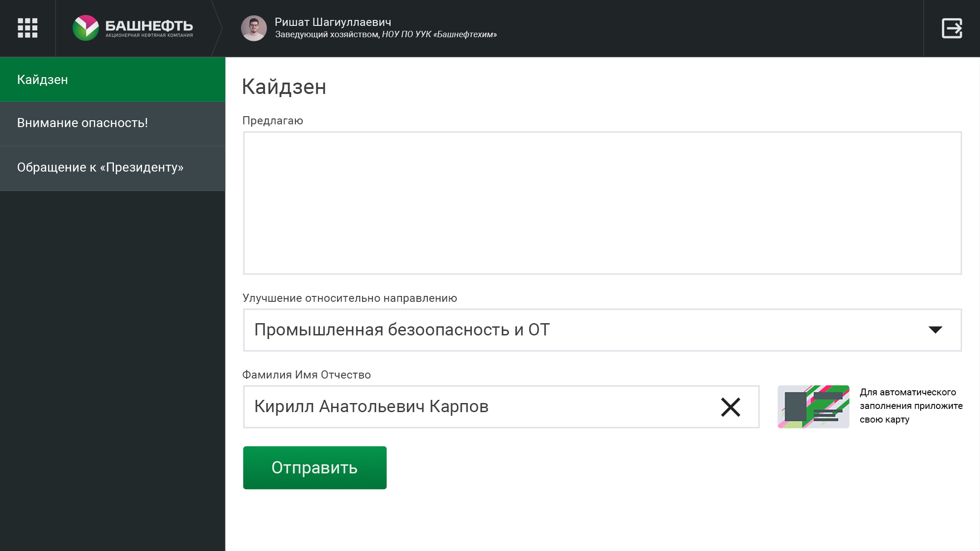Screen dimensions: 980x551
Task: Click the job title text under user name
Action: click(386, 34)
